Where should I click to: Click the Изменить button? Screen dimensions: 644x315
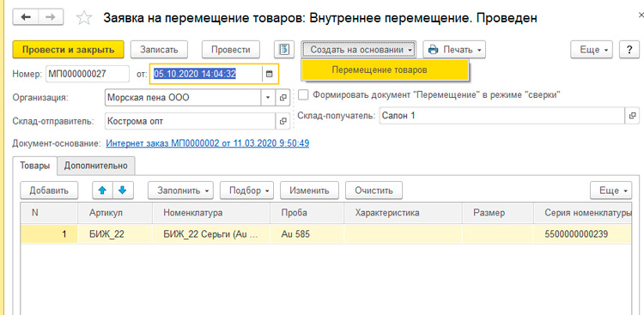310,191
